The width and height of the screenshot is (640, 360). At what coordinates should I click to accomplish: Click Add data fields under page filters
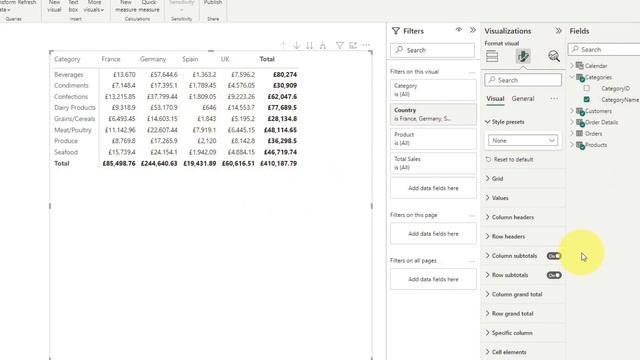(433, 234)
